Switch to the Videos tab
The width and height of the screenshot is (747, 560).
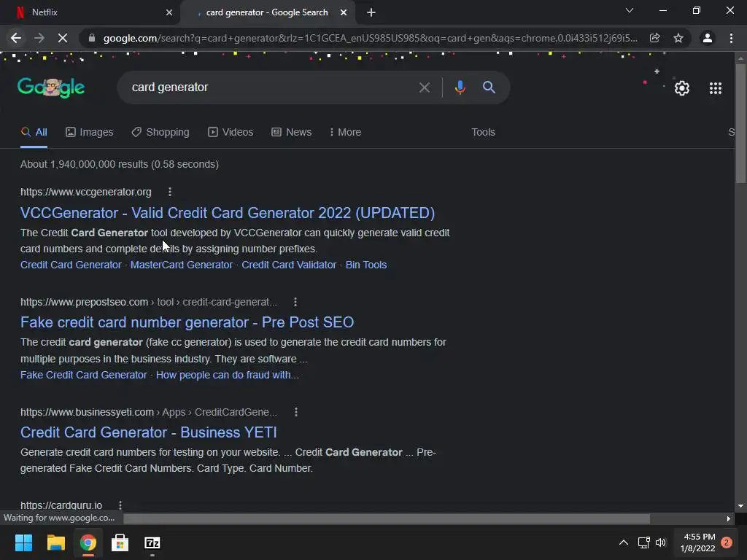pyautogui.click(x=231, y=133)
